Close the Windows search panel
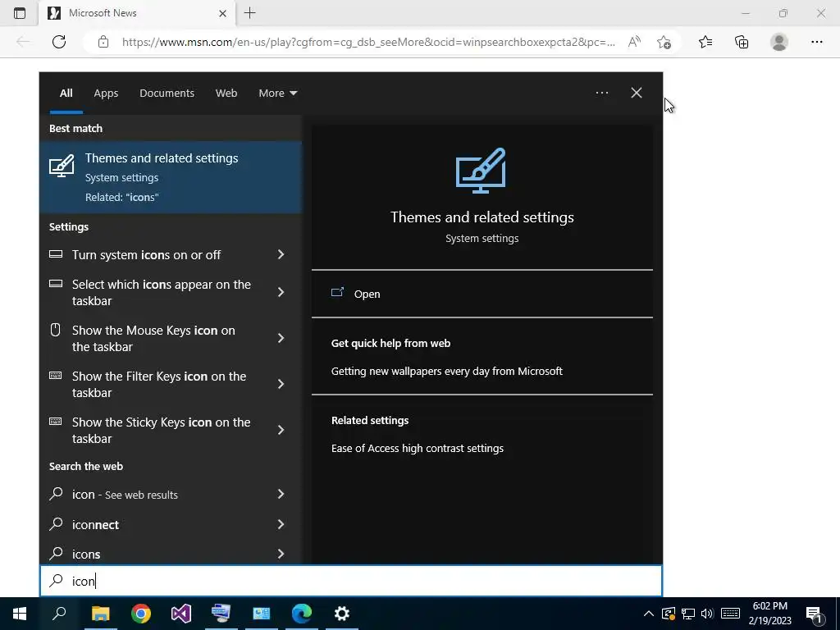 pos(637,93)
